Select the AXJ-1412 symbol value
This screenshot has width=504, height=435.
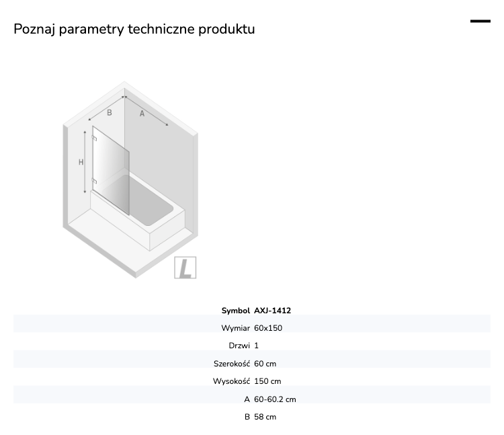[x=273, y=311]
